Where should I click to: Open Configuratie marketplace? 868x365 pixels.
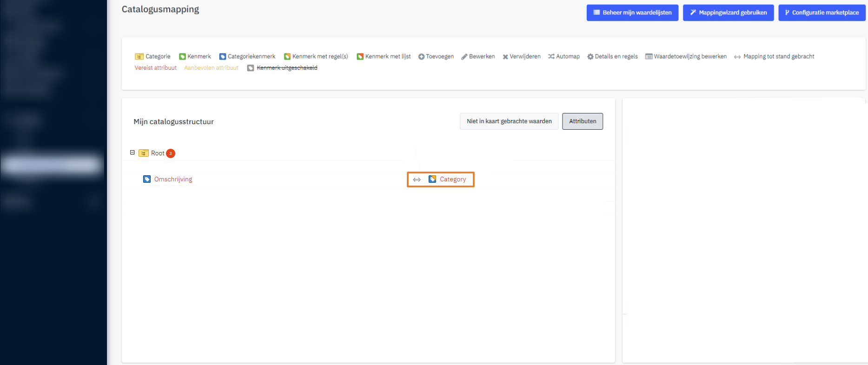click(x=822, y=13)
